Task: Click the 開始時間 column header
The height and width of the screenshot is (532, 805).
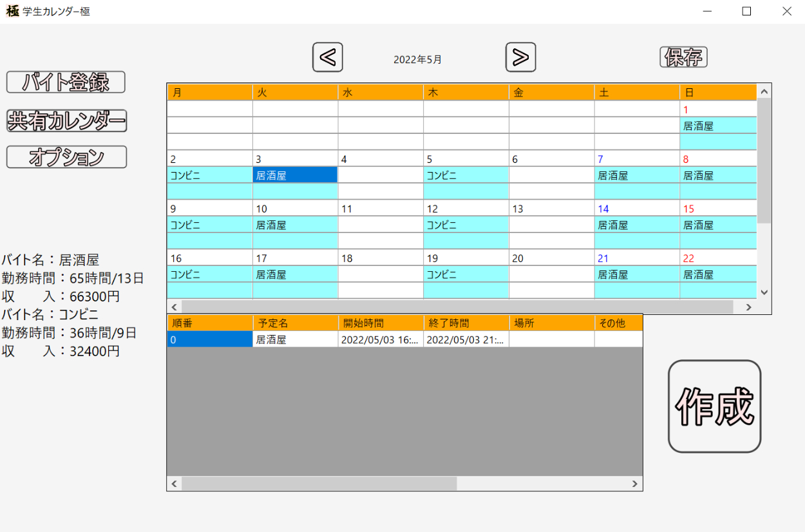Action: pos(380,323)
